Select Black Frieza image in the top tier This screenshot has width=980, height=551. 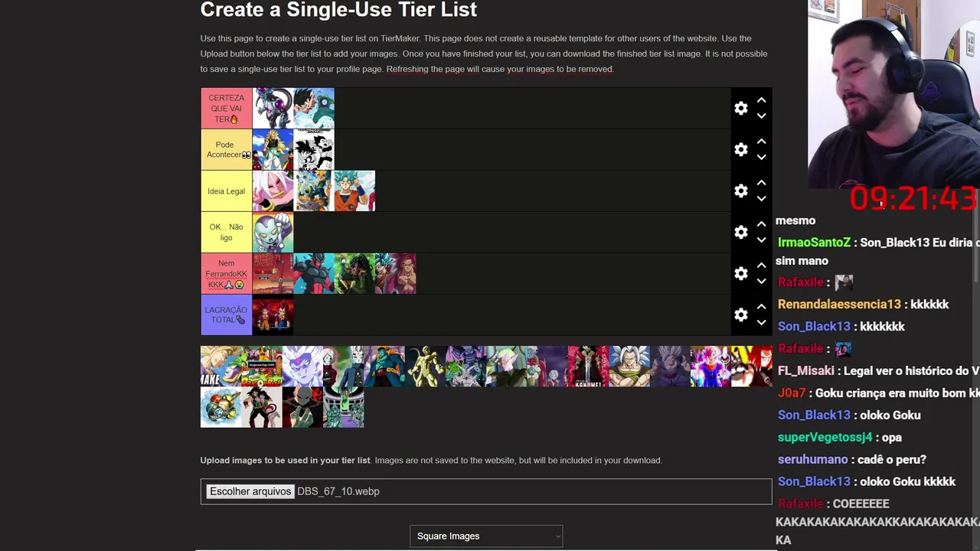273,109
